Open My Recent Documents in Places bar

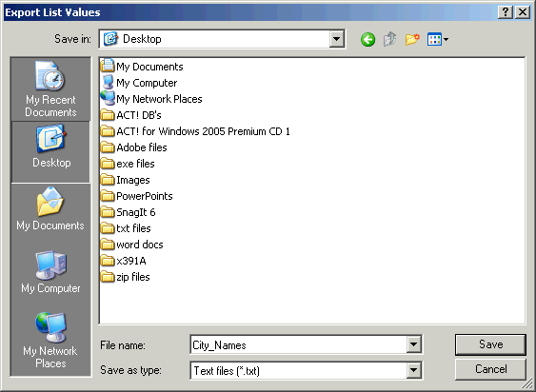50,89
